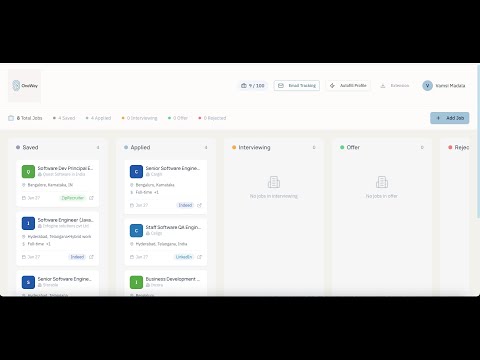The width and height of the screenshot is (480, 360).
Task: Click Indeed tag on Software Engineer (Java) card
Action: 77,257
